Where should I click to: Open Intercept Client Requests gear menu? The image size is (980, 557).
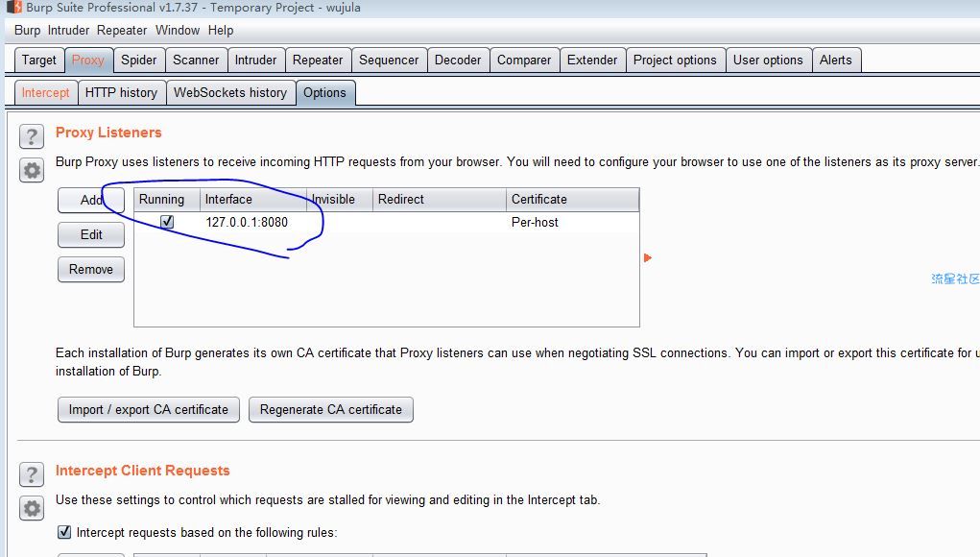pos(32,508)
